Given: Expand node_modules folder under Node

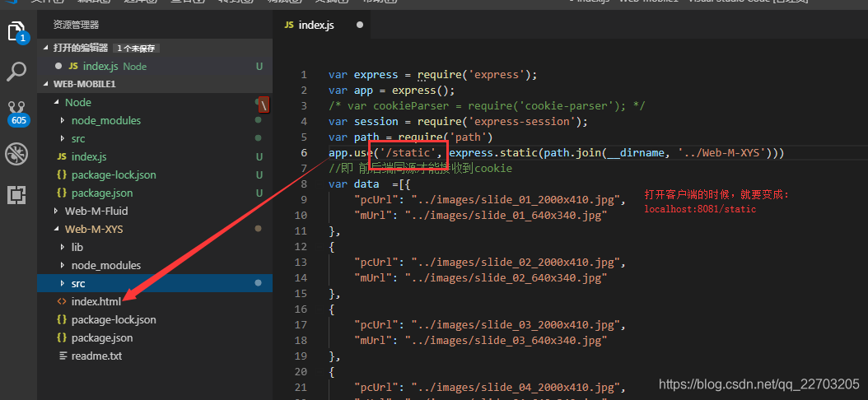Looking at the screenshot, I should [63, 121].
